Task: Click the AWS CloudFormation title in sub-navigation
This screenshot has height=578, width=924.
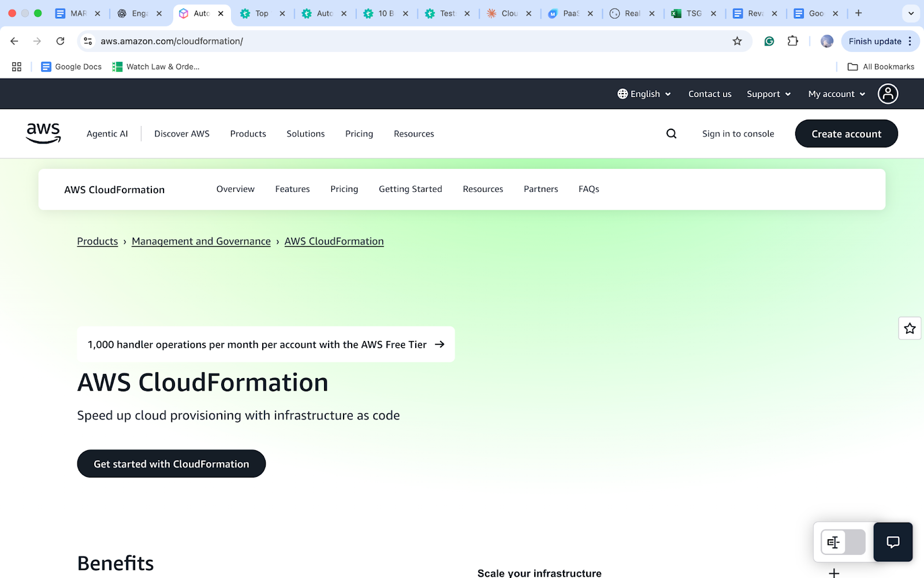Action: [114, 190]
